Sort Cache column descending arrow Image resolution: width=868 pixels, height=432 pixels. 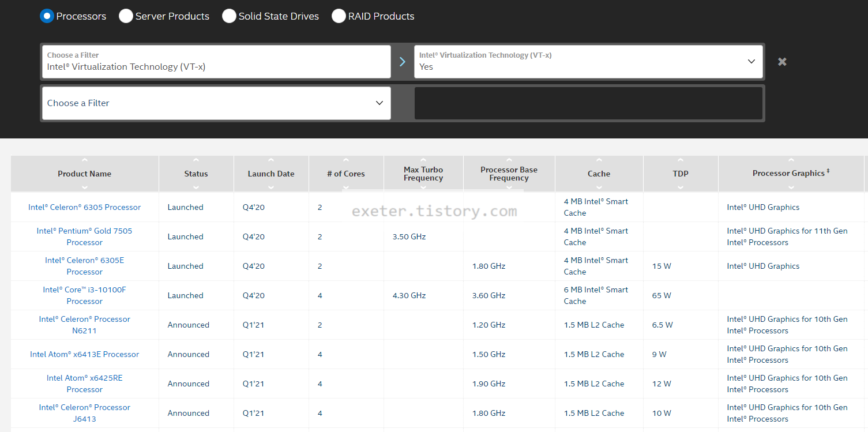pyautogui.click(x=599, y=187)
